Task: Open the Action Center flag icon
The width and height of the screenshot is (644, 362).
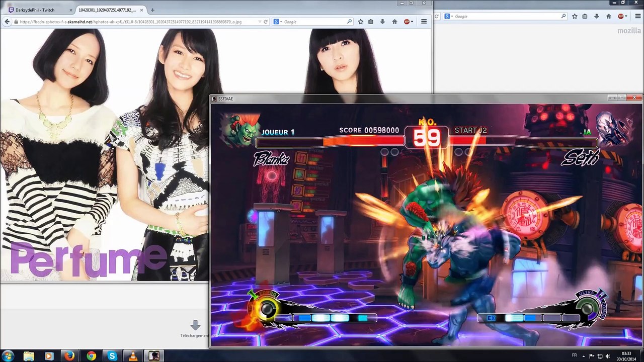Action: 592,356
